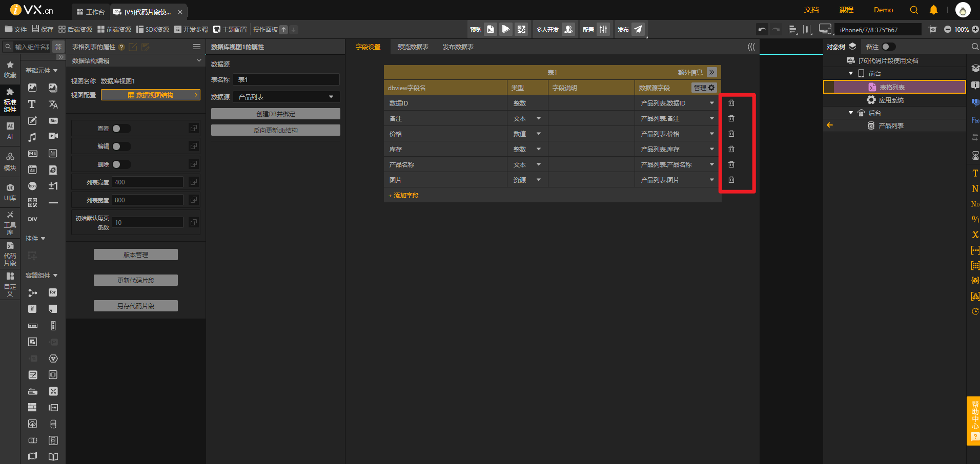This screenshot has height=464, width=980.
Task: Switch to 预览数据表 tab
Action: tap(413, 47)
